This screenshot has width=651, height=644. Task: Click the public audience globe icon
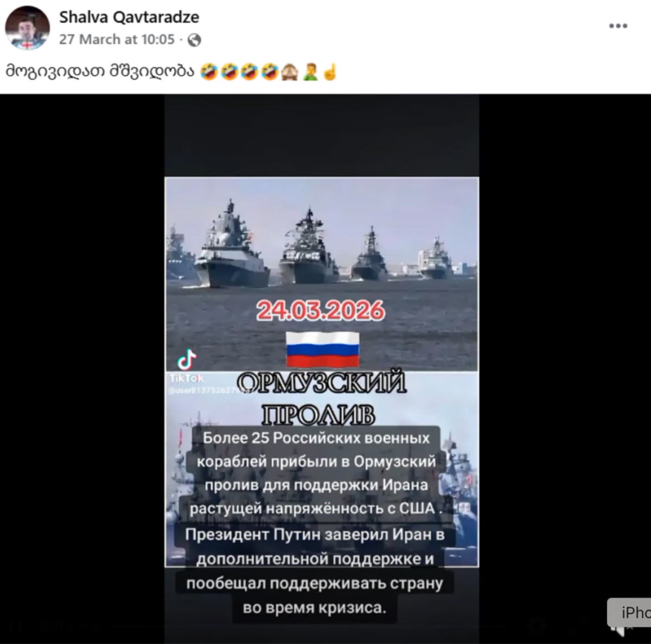click(194, 40)
